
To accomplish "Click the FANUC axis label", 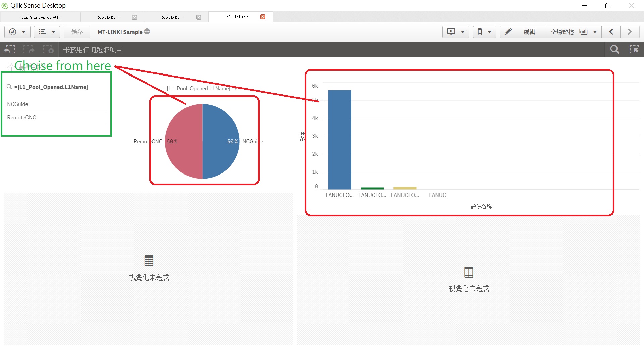I will (437, 195).
